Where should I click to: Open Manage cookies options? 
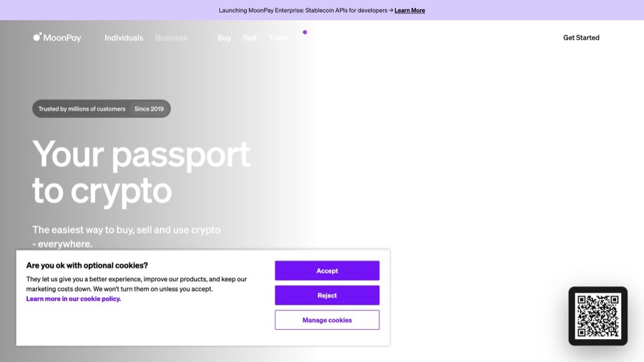click(x=327, y=320)
